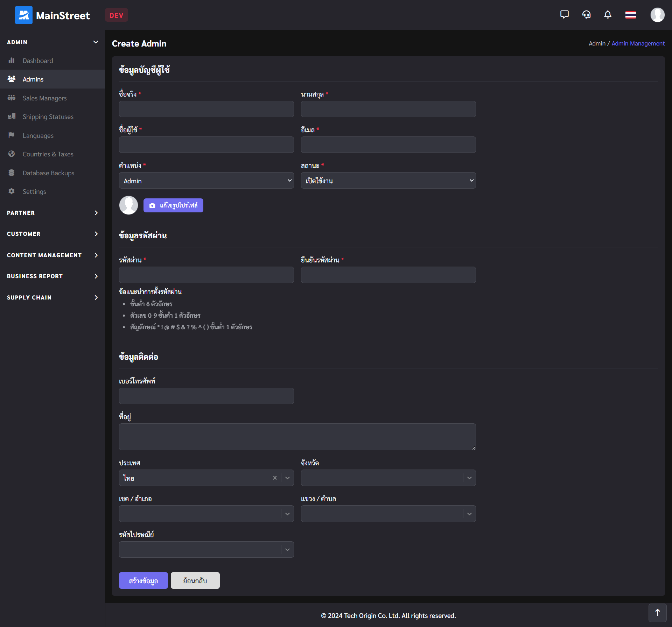
Task: Click the ที่อยู่ address text area
Action: click(x=297, y=437)
